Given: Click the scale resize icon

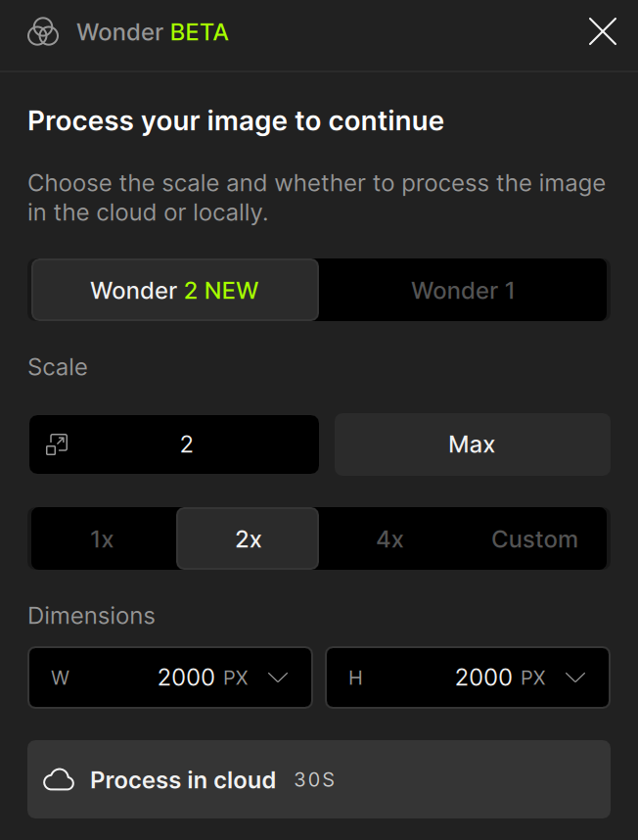Looking at the screenshot, I should [57, 444].
